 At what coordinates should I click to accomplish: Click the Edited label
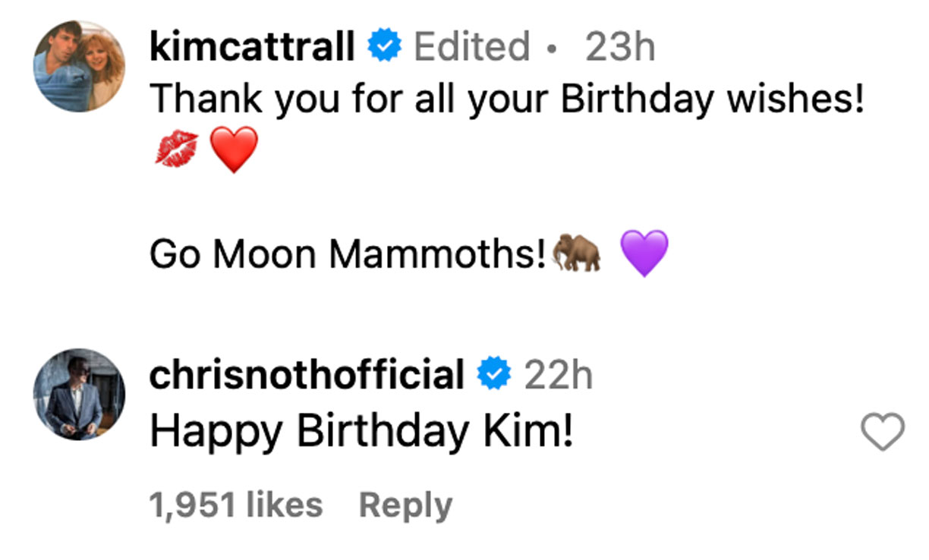(471, 48)
